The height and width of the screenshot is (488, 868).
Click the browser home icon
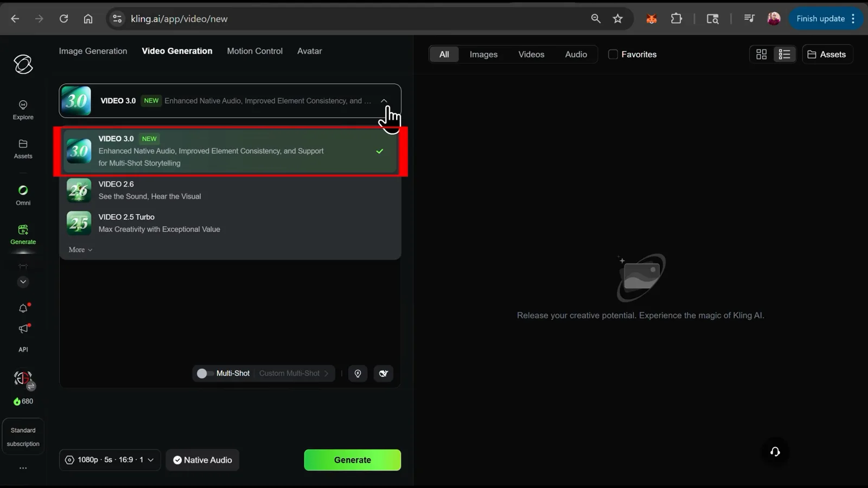point(88,19)
